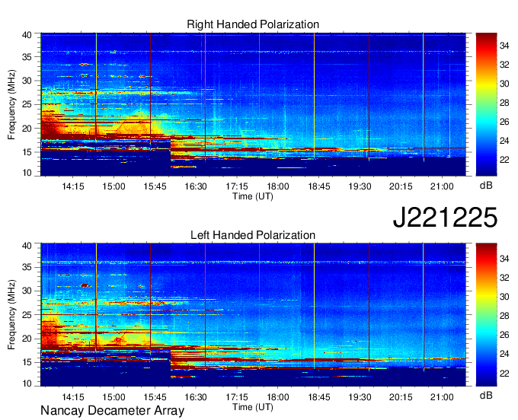The width and height of the screenshot is (518, 420).
Task: Click the dB unit label of Right Handed color bar
Action: coord(486,186)
